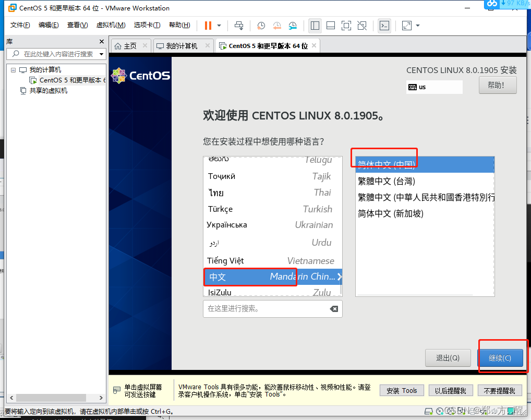Select 繁體中文 (台灣) locale
The height and width of the screenshot is (420, 531).
(425, 181)
